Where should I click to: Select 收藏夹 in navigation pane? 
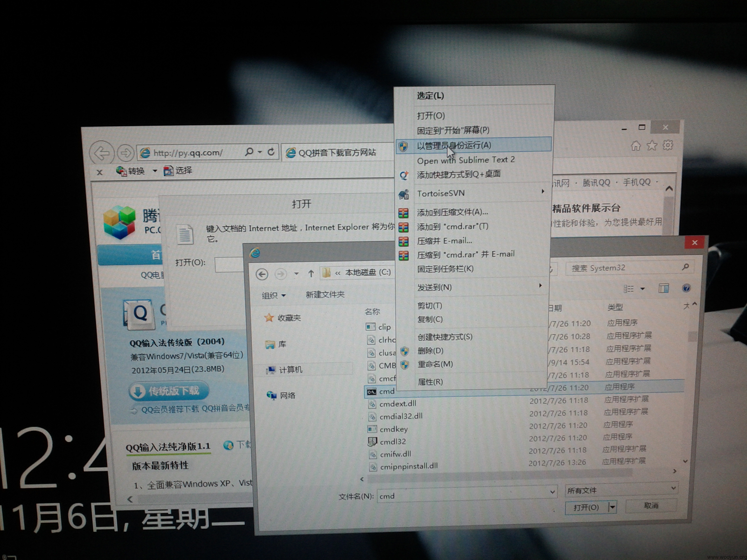click(283, 318)
